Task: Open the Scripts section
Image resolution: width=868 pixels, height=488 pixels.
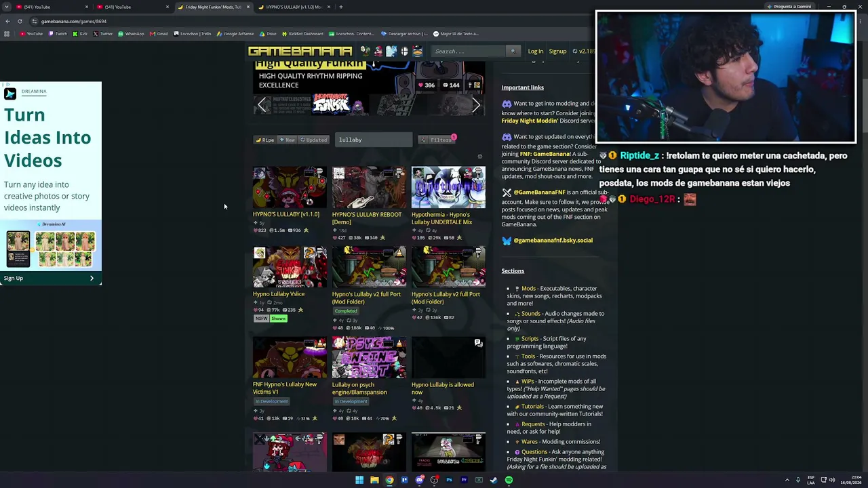Action: [530, 339]
